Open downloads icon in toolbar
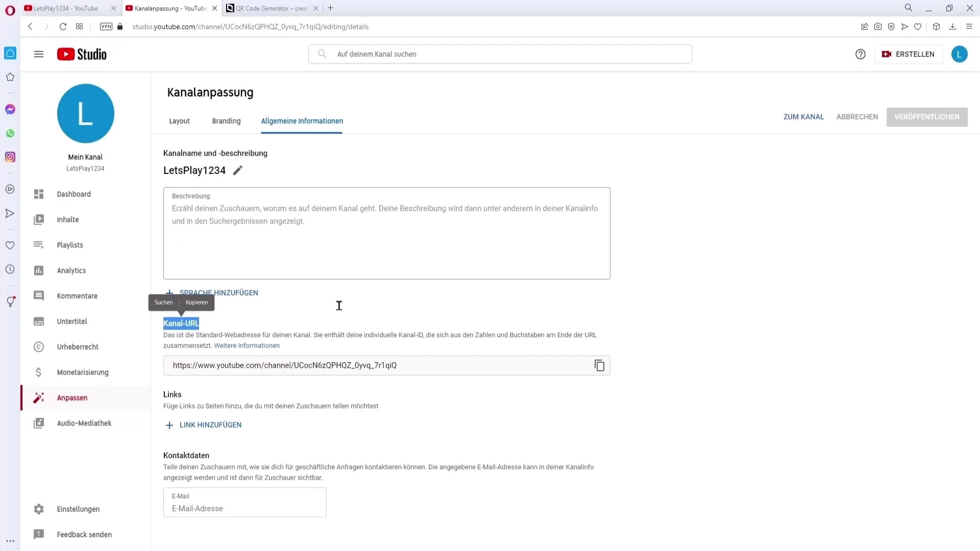Viewport: 980px width, 551px height. point(952,27)
